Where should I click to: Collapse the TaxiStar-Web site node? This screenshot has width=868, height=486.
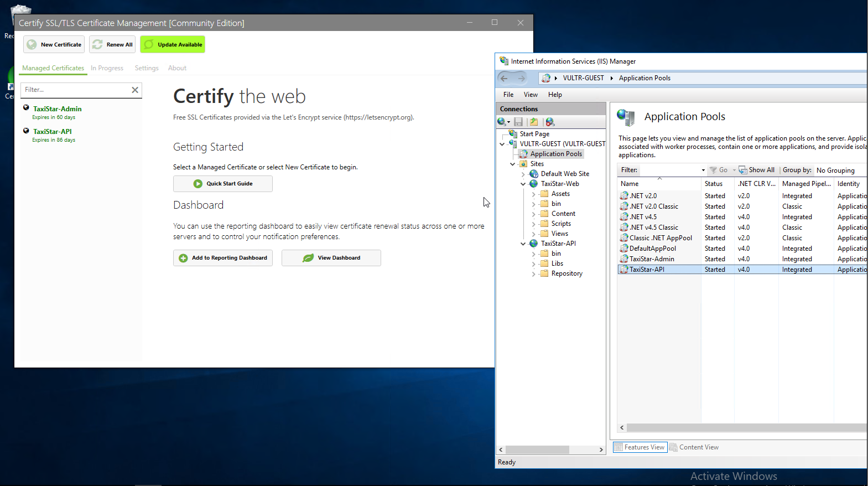[523, 184]
